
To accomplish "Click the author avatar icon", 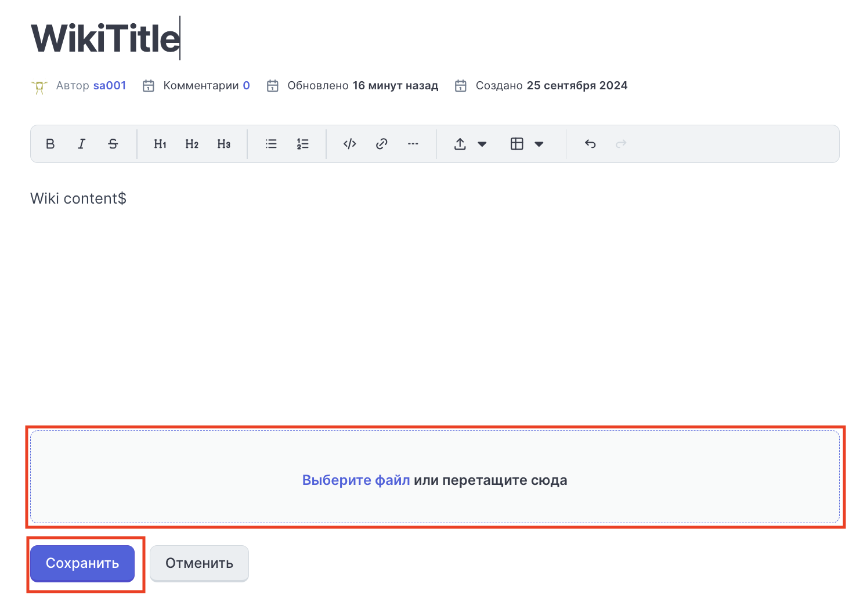I will point(39,87).
